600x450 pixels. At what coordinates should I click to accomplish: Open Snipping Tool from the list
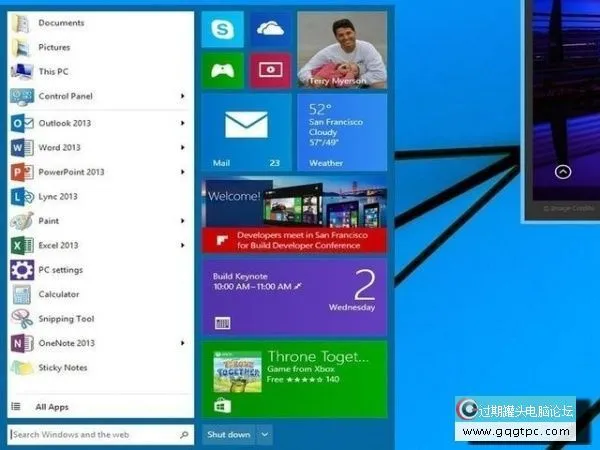(x=65, y=319)
